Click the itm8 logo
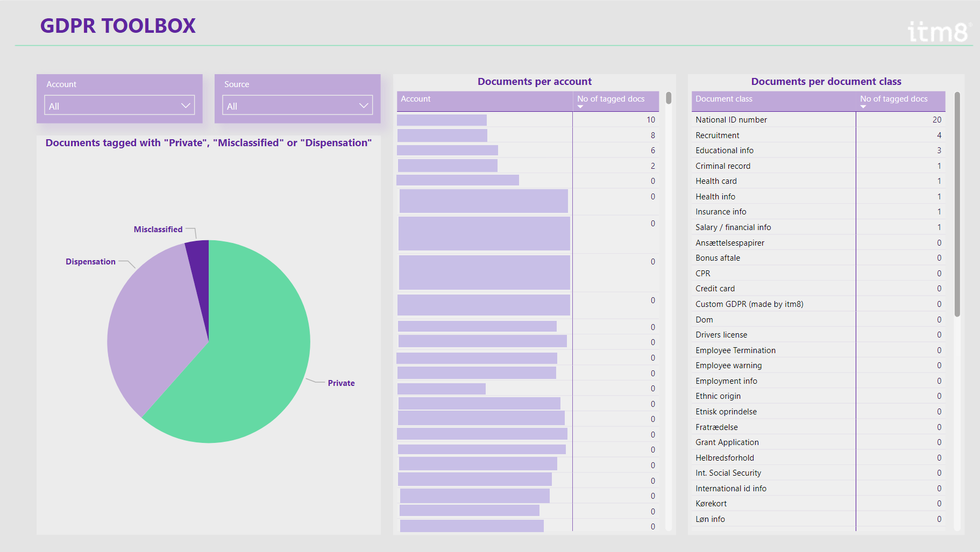This screenshot has height=552, width=980. [939, 32]
